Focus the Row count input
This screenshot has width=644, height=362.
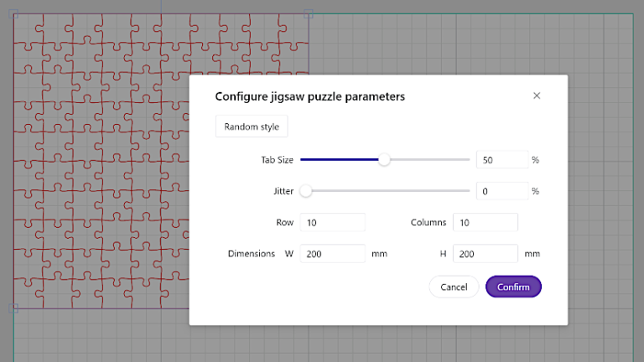331,223
